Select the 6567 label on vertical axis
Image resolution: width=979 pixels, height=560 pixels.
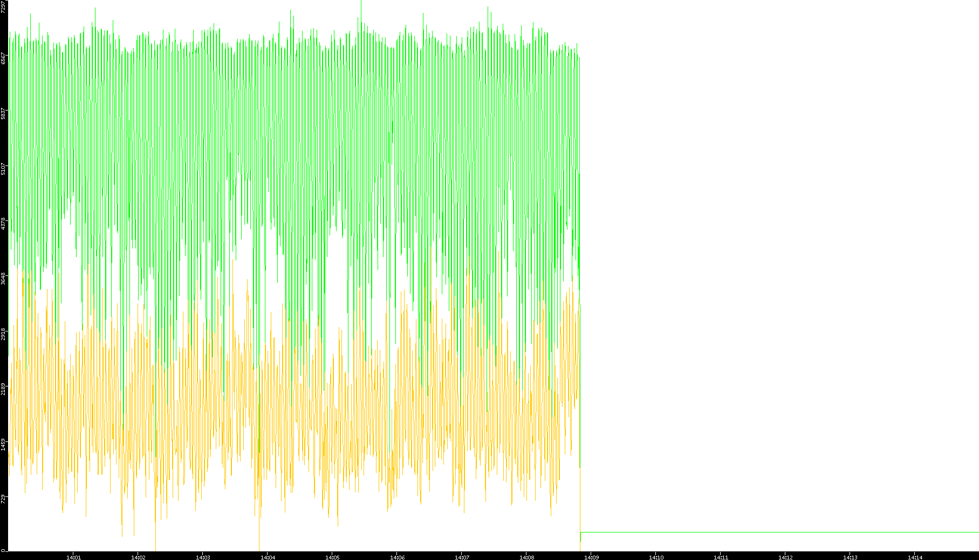(x=4, y=58)
